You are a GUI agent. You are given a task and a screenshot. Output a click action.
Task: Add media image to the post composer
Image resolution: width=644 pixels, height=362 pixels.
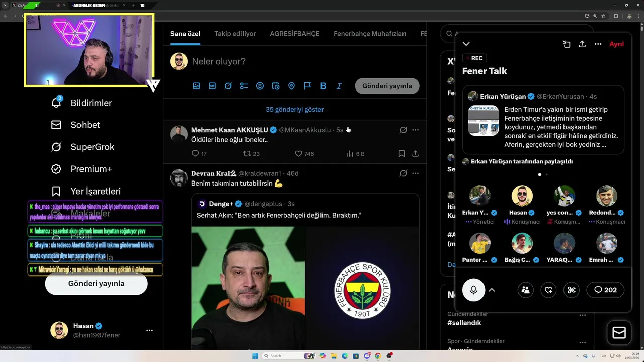pyautogui.click(x=196, y=86)
